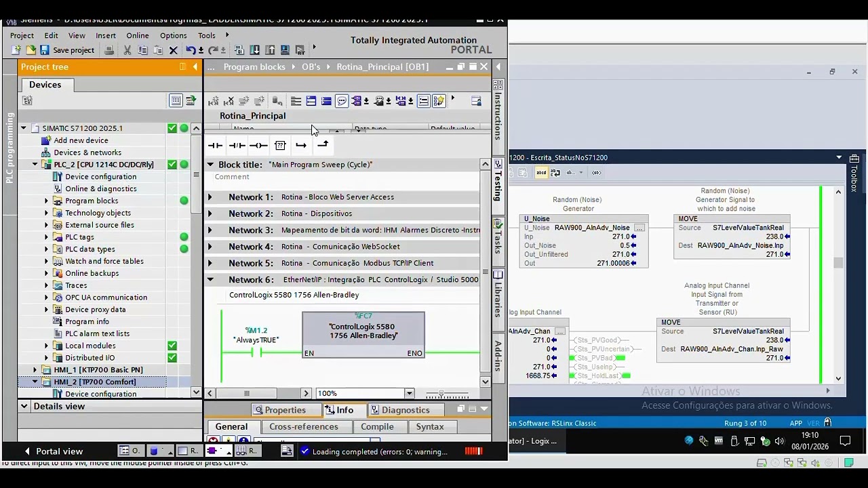Viewport: 868px width, 488px height.
Task: Open the Compile tab in the Info panel
Action: (377, 427)
